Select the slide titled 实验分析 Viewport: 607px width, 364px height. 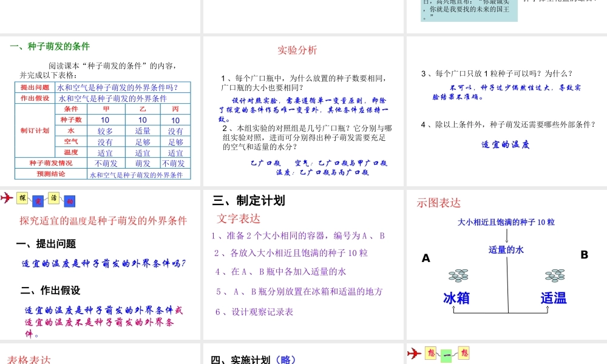pyautogui.click(x=303, y=111)
